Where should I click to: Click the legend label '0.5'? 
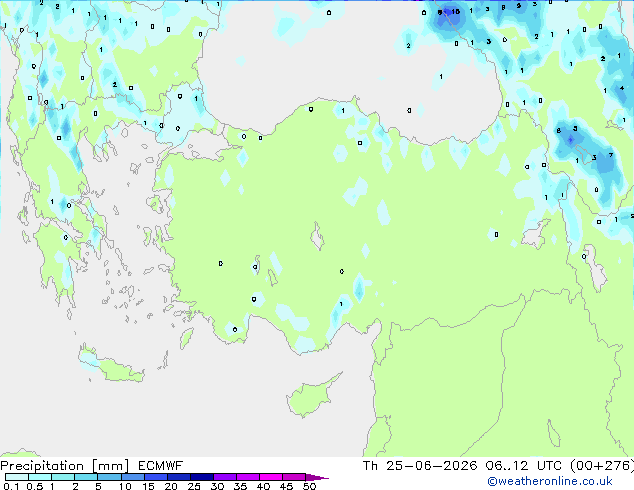tap(34, 486)
